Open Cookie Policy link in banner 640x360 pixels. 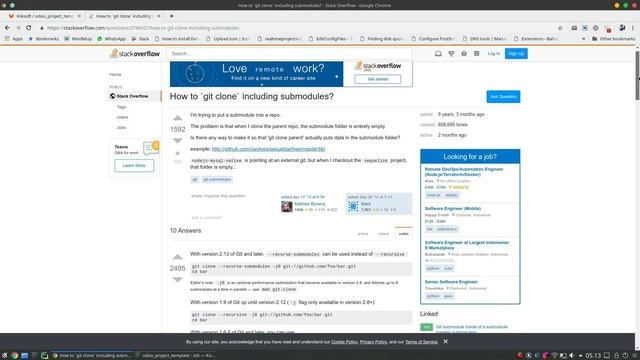[x=344, y=342]
